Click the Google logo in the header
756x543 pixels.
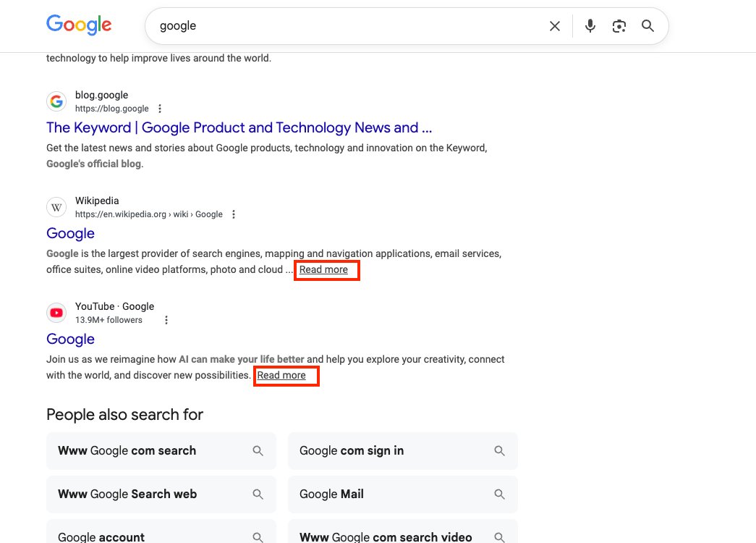(x=79, y=25)
